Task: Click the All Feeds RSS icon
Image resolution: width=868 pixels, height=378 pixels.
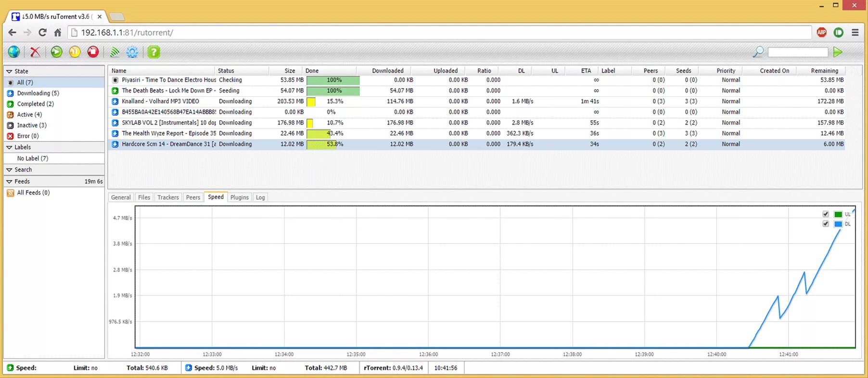Action: point(10,193)
